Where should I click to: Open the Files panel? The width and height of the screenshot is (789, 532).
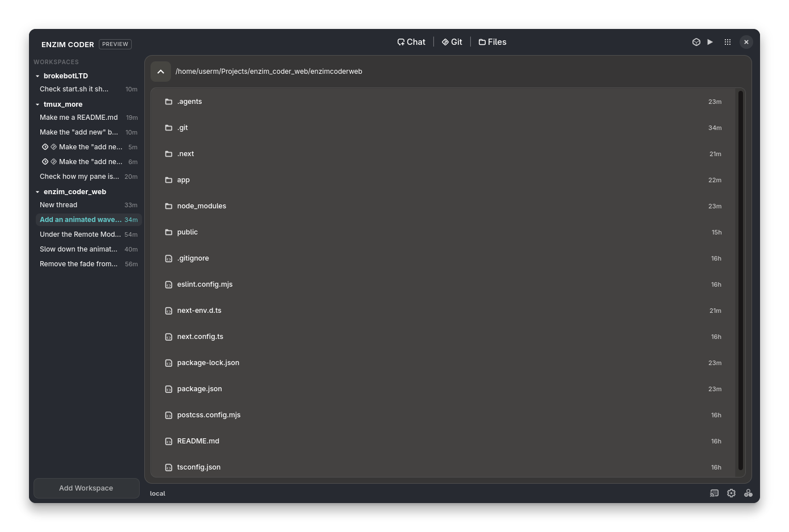[x=492, y=41]
